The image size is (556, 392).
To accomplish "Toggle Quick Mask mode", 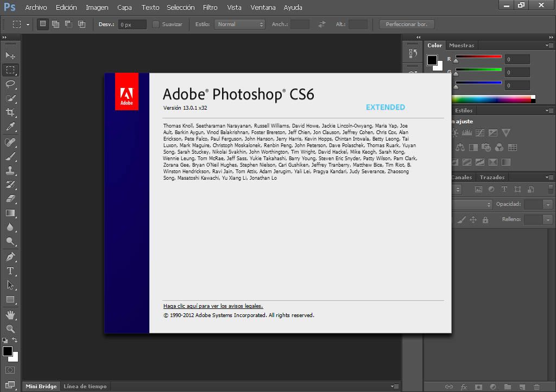I will pos(10,370).
